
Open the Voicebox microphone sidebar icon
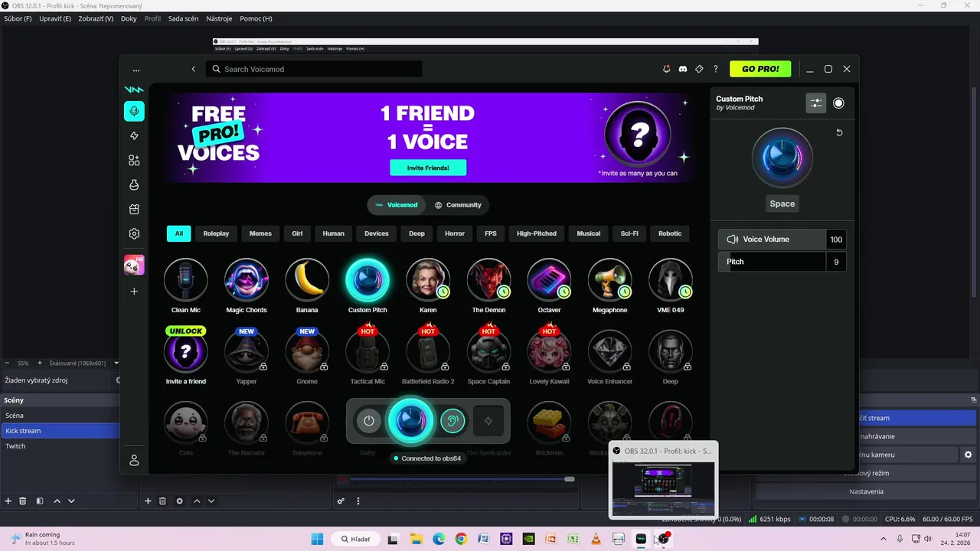pos(134,111)
